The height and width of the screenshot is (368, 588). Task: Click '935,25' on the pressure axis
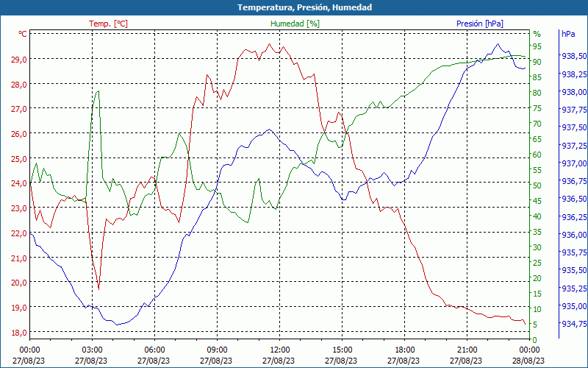[574, 289]
